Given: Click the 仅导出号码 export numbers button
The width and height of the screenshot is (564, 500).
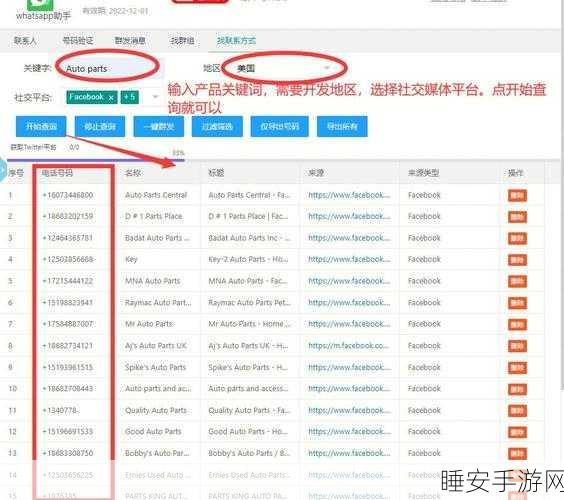Looking at the screenshot, I should coord(279,126).
